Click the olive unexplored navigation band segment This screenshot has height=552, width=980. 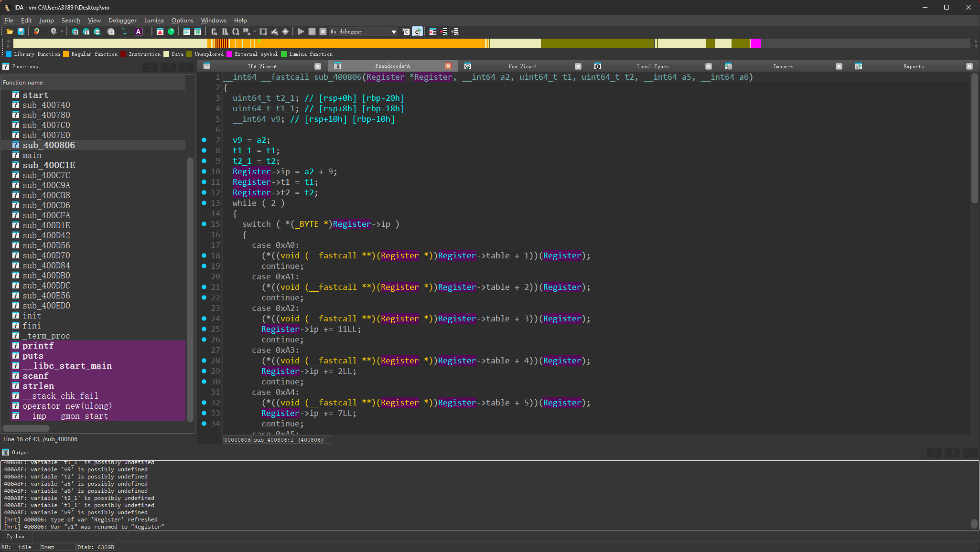[x=597, y=43]
